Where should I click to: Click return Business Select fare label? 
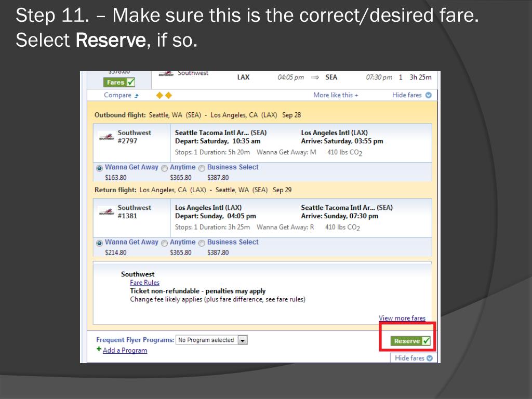coord(233,242)
